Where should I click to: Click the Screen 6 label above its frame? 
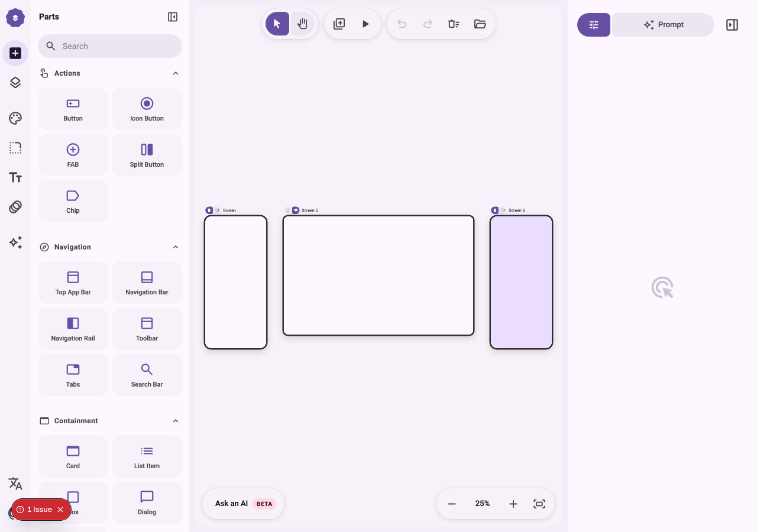[x=516, y=210]
